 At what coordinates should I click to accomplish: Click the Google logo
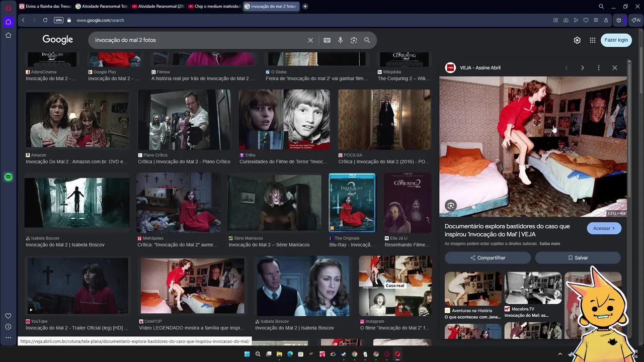[57, 40]
